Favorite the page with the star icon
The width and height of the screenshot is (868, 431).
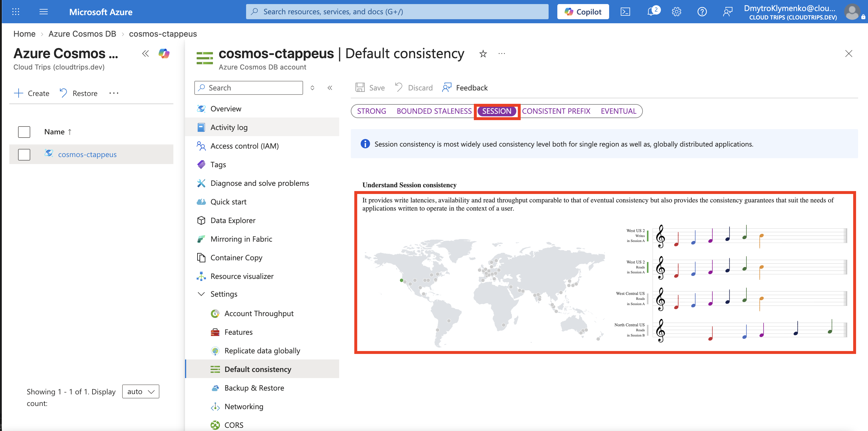pos(483,54)
